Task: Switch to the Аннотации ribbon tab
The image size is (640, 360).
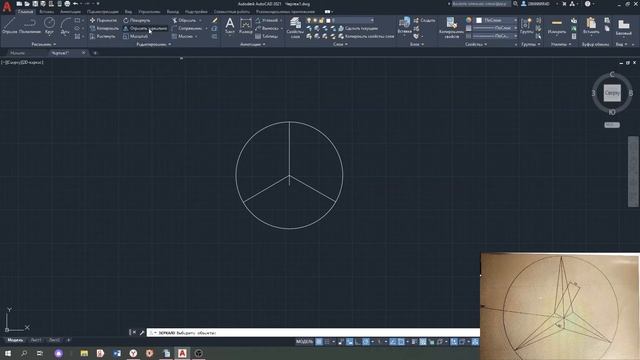Action: pos(70,12)
